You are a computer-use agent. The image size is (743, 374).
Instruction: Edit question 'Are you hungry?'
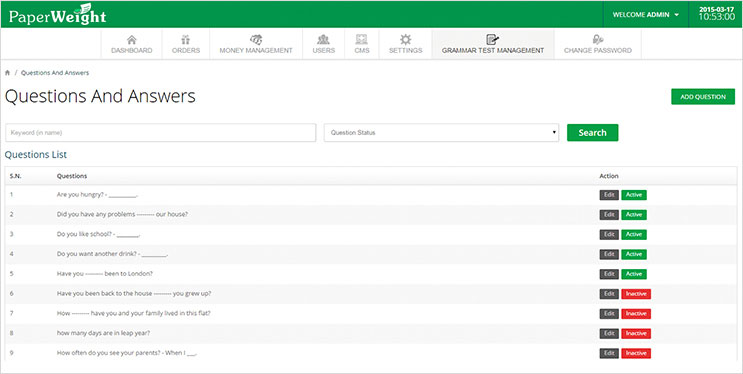(609, 195)
